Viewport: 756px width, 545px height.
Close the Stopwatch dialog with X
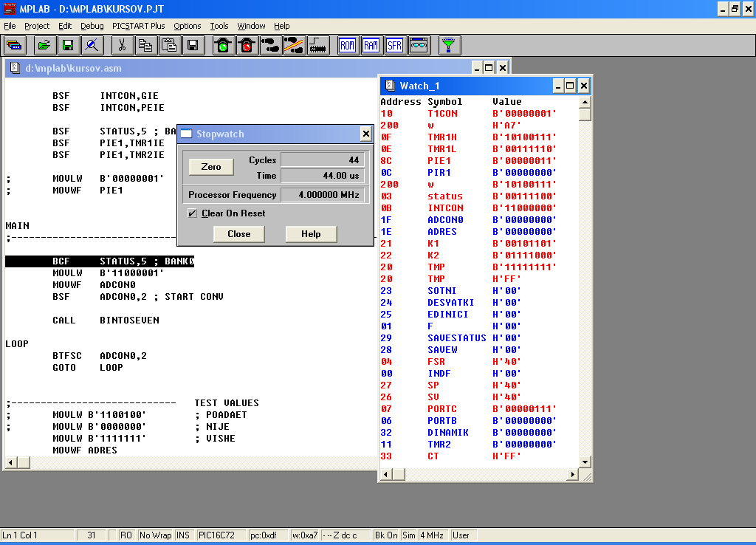click(366, 134)
